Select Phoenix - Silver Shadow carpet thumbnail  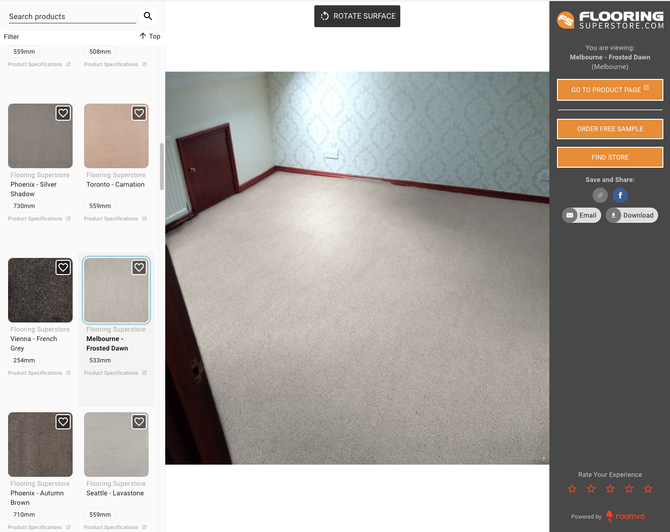tap(40, 136)
